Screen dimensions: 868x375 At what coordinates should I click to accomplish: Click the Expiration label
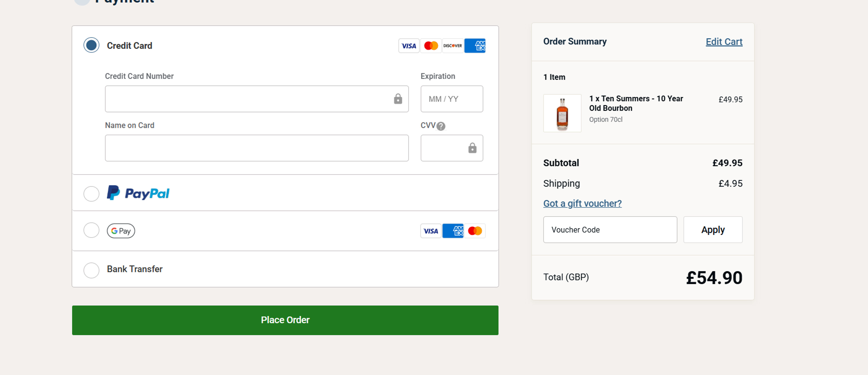[438, 76]
